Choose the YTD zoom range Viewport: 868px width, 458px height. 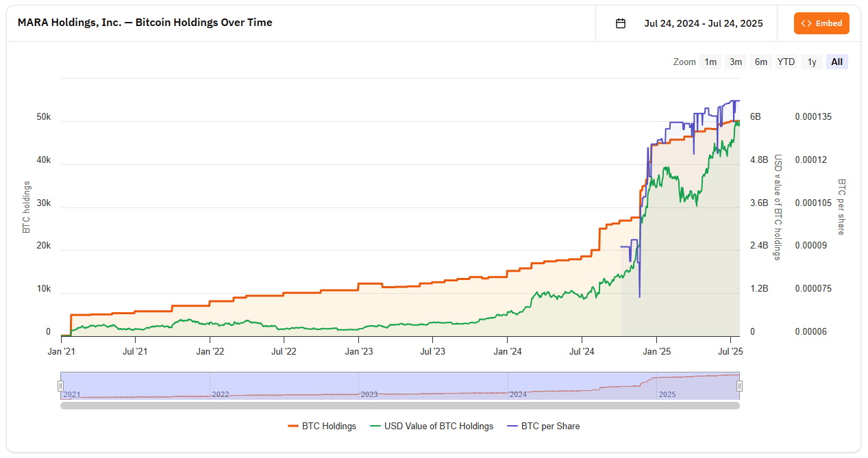[x=786, y=62]
